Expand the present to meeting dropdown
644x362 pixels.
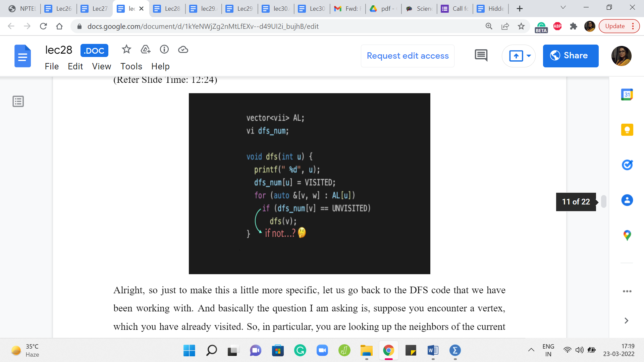click(x=529, y=56)
